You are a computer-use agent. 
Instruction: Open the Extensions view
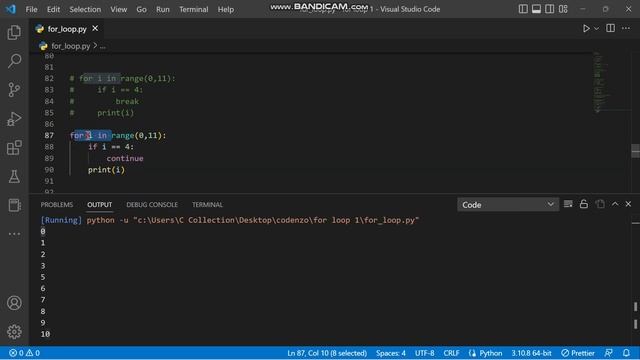[x=14, y=148]
